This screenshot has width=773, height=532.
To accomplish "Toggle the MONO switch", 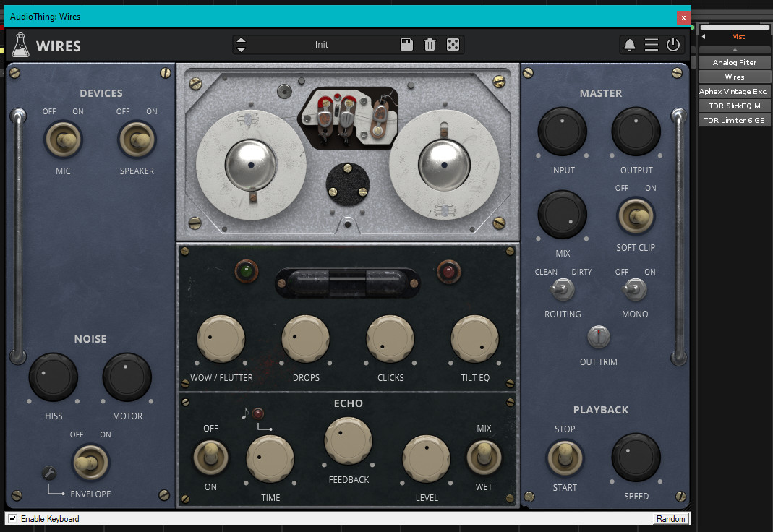I will coord(635,290).
